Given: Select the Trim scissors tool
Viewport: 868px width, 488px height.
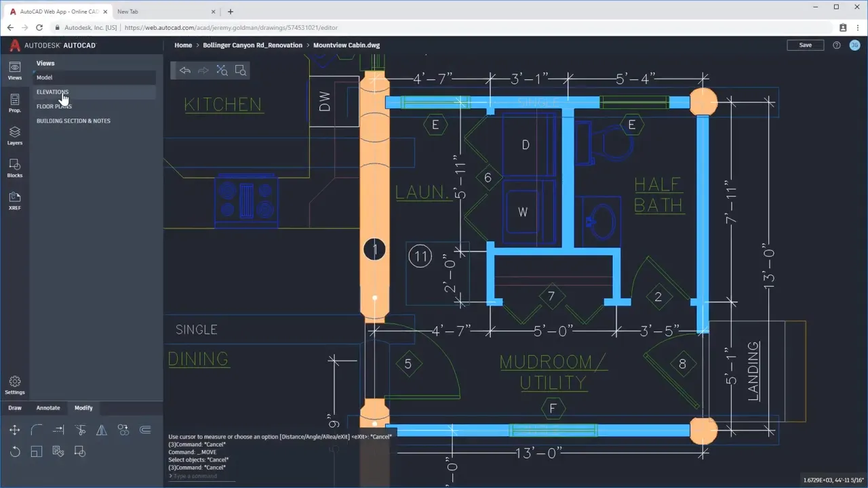Looking at the screenshot, I should click(x=80, y=430).
